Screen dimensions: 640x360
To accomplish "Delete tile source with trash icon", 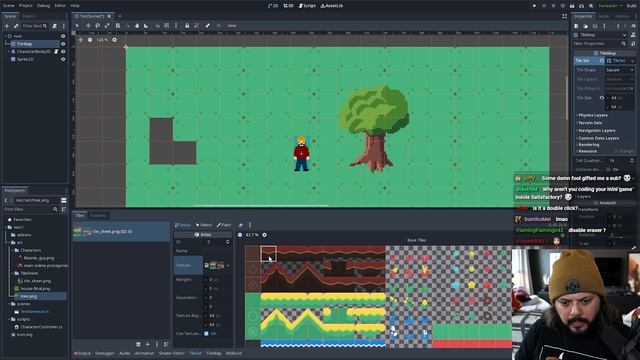I will [x=138, y=344].
